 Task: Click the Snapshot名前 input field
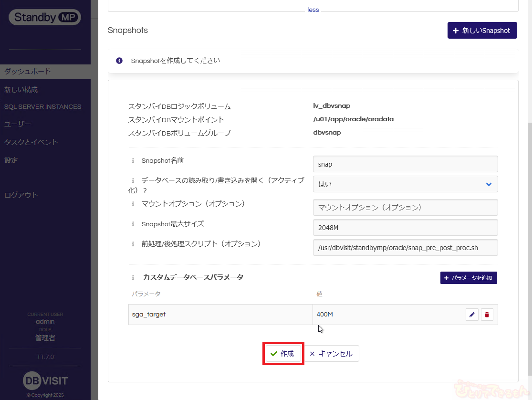(x=405, y=164)
